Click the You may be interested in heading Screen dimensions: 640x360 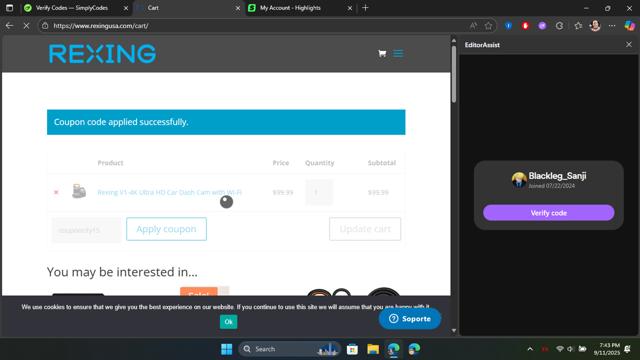point(122,272)
